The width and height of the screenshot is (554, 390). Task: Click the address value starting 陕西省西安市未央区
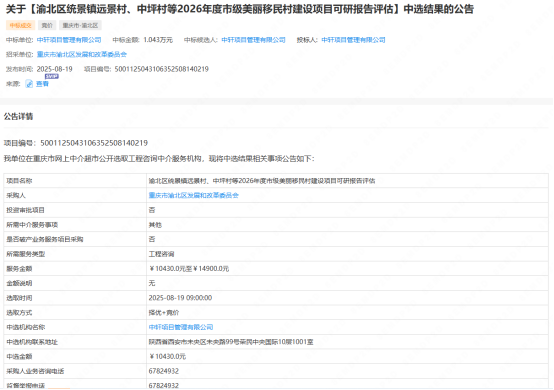pos(231,342)
